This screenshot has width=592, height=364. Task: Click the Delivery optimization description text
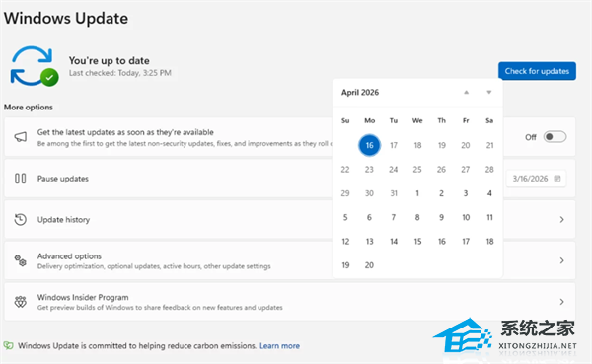click(154, 266)
